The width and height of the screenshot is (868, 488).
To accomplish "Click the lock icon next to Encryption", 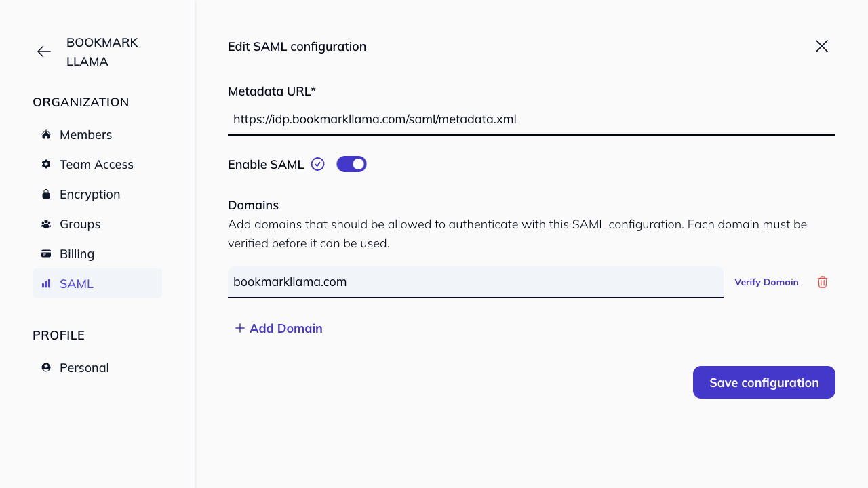I will pos(45,194).
